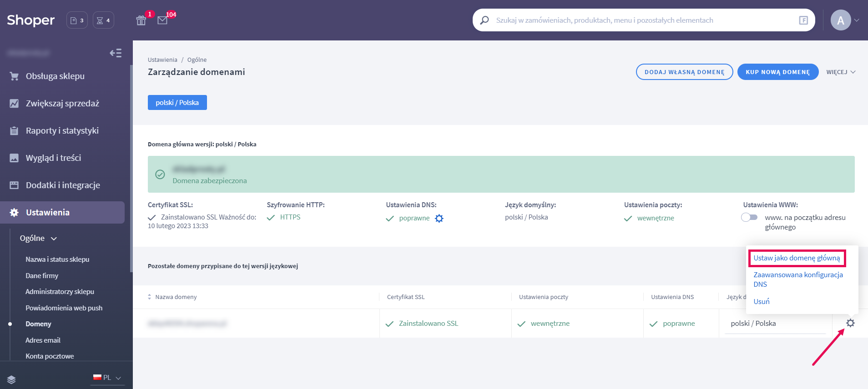Open the gift icon notifications

141,20
